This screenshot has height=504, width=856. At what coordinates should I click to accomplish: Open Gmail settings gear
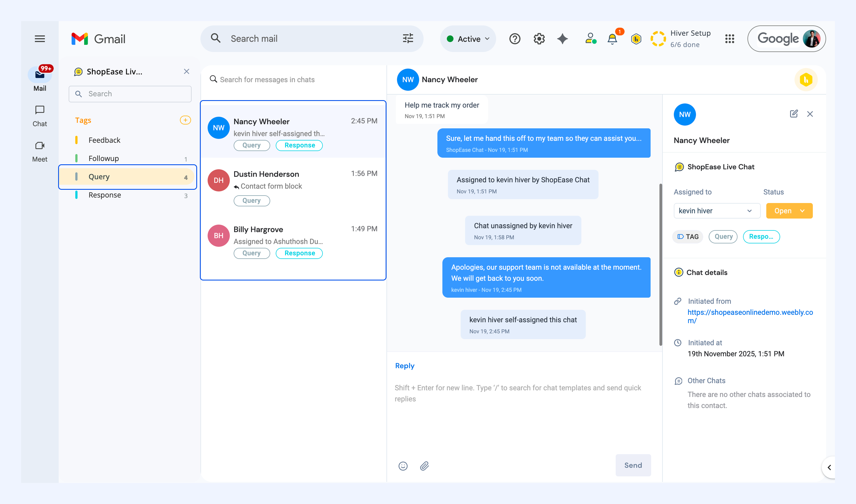tap(539, 39)
